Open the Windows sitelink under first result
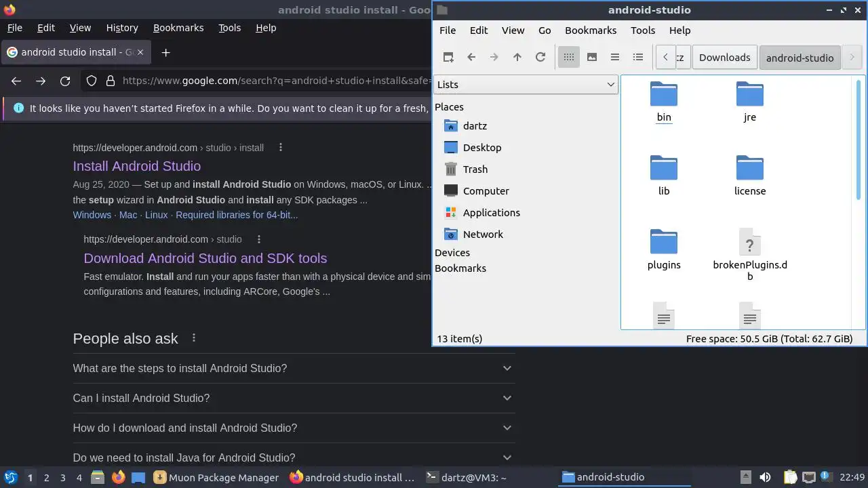Image resolution: width=868 pixels, height=488 pixels. pos(92,215)
